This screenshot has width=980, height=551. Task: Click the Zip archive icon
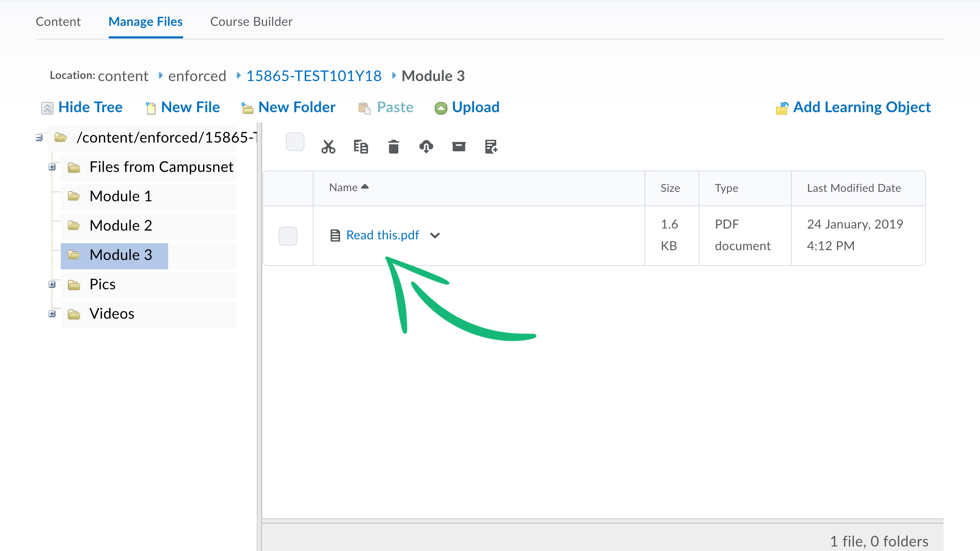tap(459, 146)
